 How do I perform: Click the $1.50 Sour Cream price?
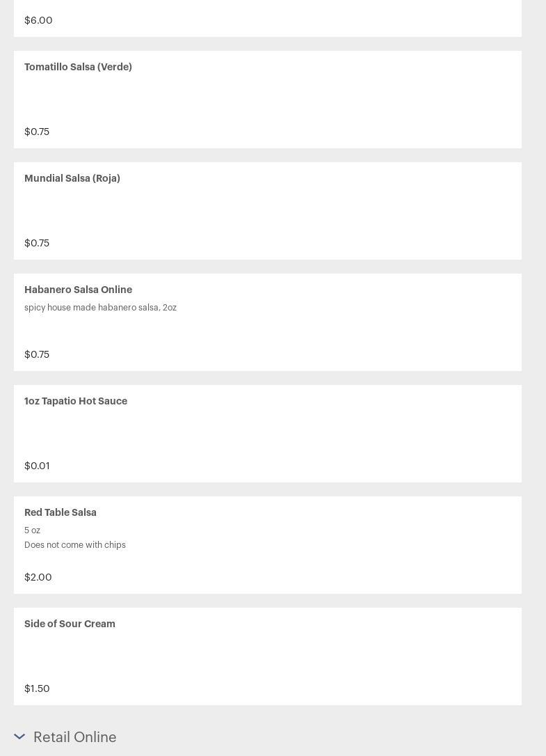pos(37,688)
